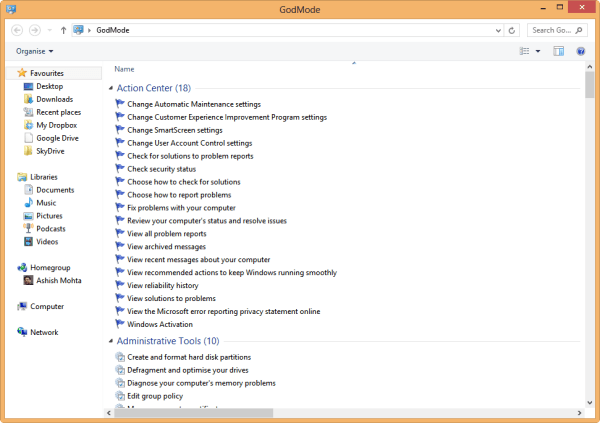Select Computer in navigation pane
The width and height of the screenshot is (600, 423).
coord(47,306)
